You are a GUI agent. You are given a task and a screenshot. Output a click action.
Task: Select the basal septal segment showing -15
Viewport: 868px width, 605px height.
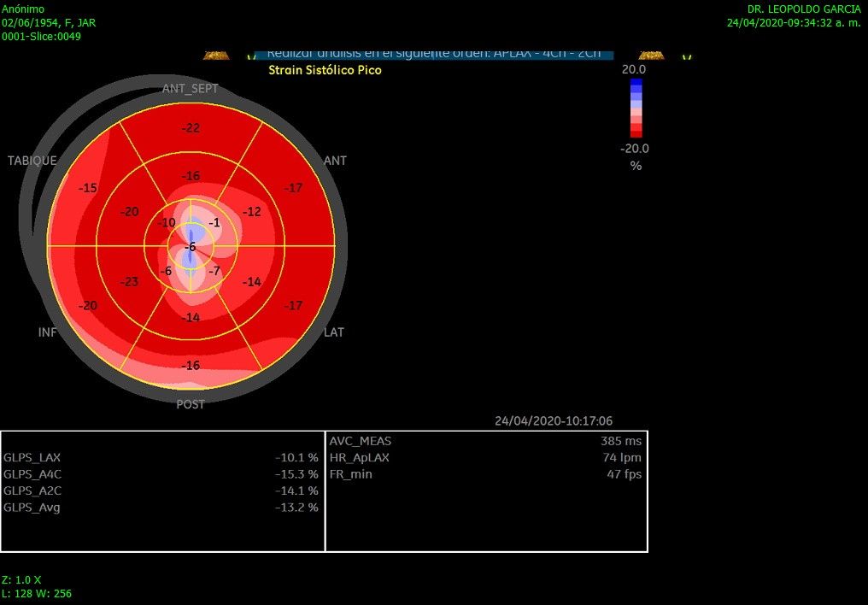click(x=87, y=188)
